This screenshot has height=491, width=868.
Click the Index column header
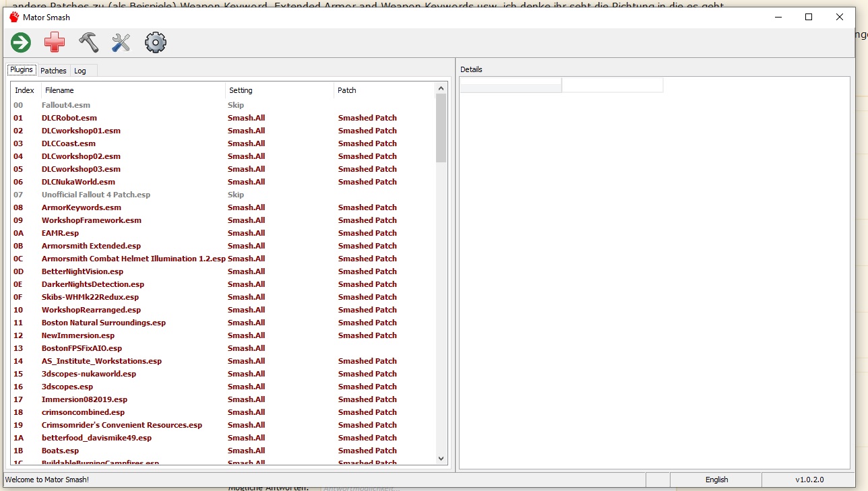pyautogui.click(x=25, y=90)
